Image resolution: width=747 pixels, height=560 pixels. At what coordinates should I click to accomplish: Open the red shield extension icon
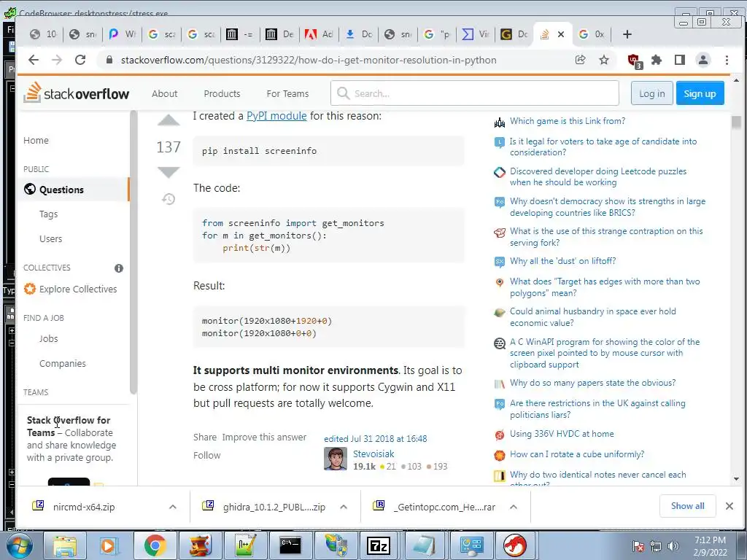point(634,61)
